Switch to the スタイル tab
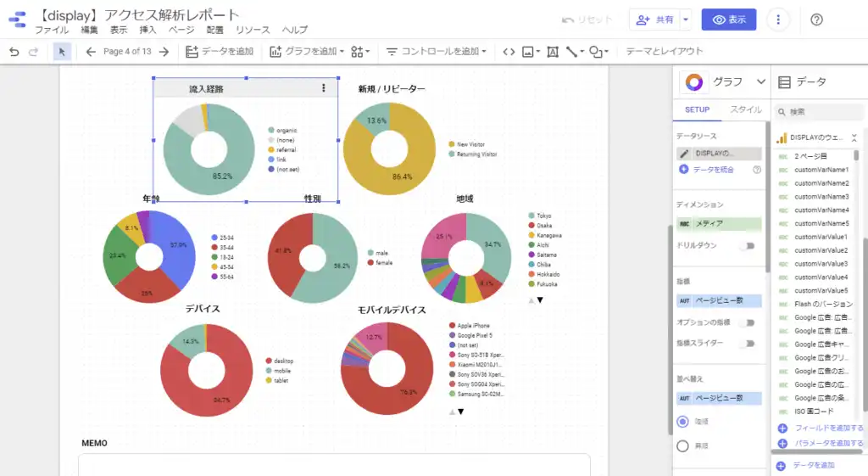The image size is (868, 476). click(x=746, y=109)
